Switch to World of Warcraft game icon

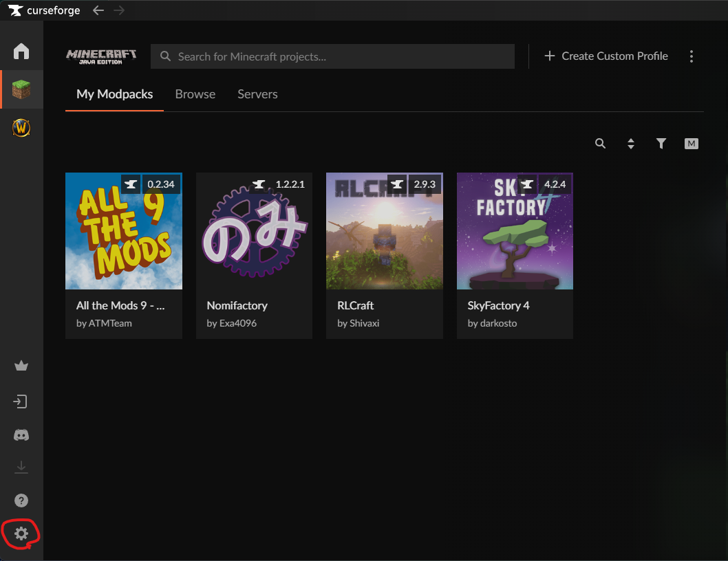tap(21, 128)
